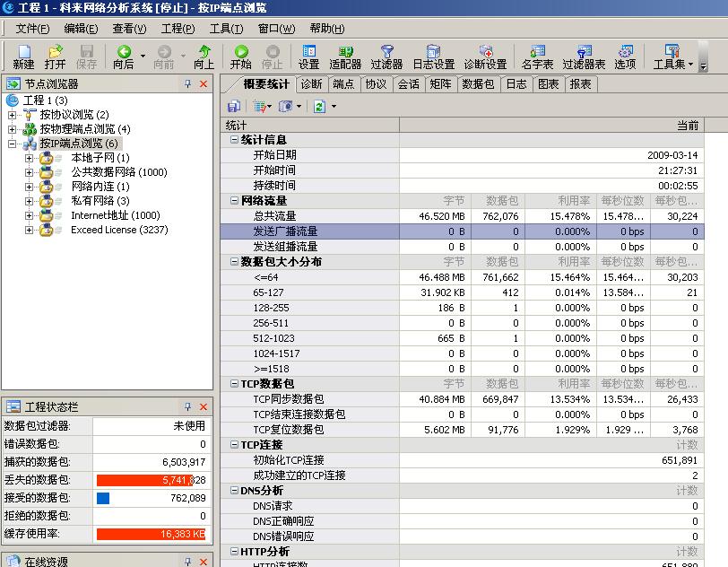Toggle the pin on 工程状态栏 panel
This screenshot has height=567, width=728.
pyautogui.click(x=187, y=406)
